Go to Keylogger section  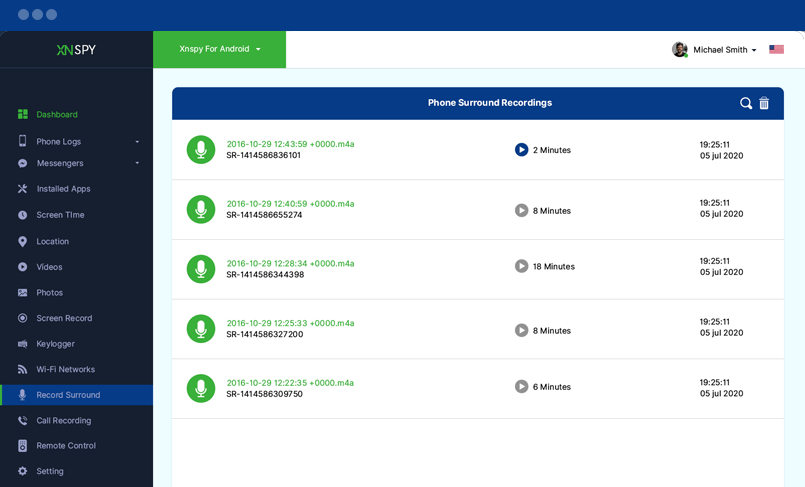pyautogui.click(x=55, y=344)
